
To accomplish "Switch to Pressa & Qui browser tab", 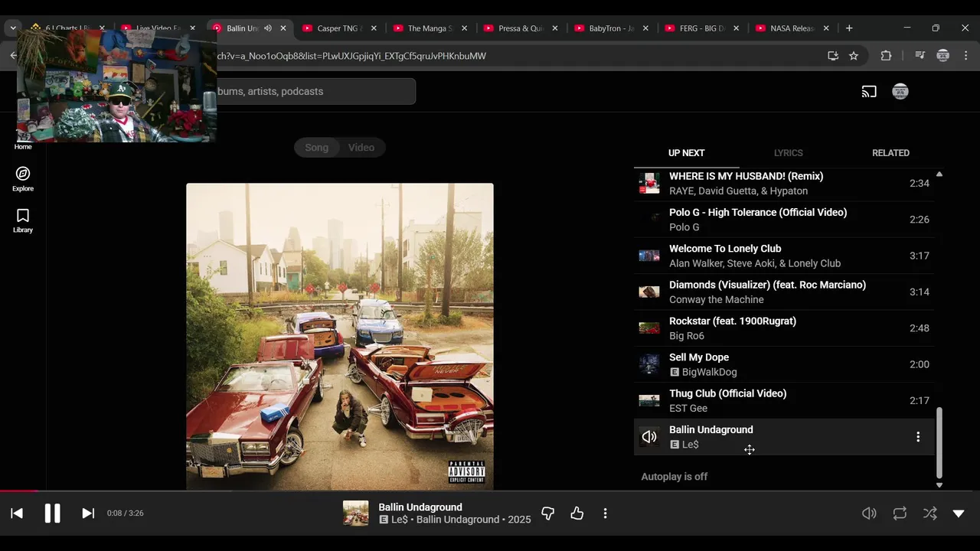I will pyautogui.click(x=521, y=28).
